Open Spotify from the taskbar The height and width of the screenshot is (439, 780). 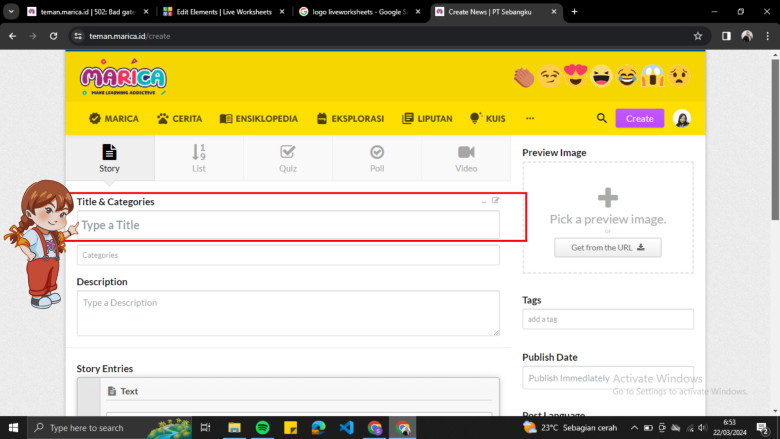[x=262, y=427]
